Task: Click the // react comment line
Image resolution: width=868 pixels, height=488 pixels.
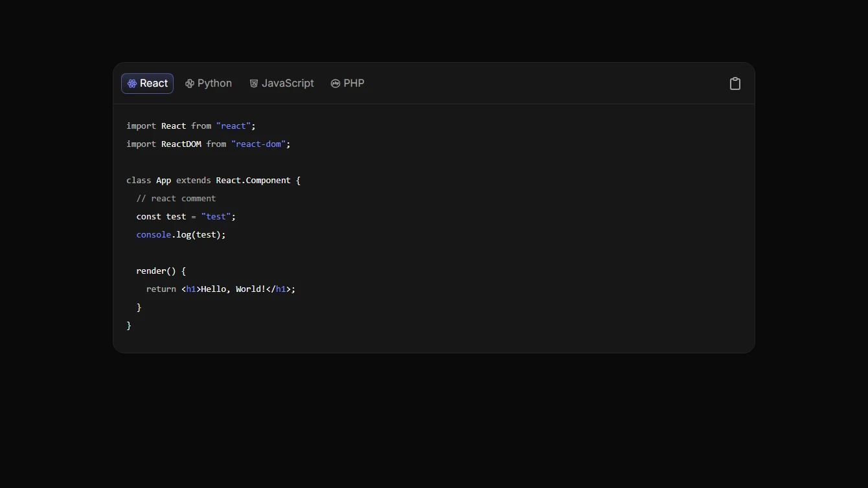Action: point(176,199)
